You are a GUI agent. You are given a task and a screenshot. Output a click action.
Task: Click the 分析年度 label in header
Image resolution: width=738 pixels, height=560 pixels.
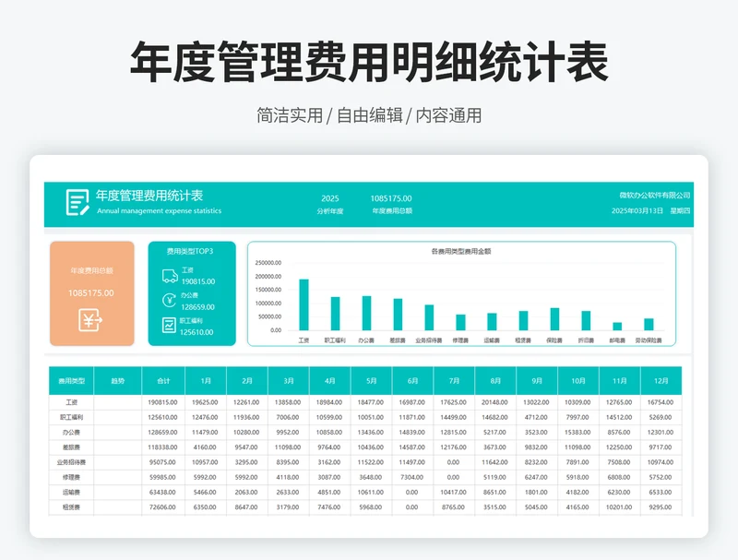(x=330, y=211)
